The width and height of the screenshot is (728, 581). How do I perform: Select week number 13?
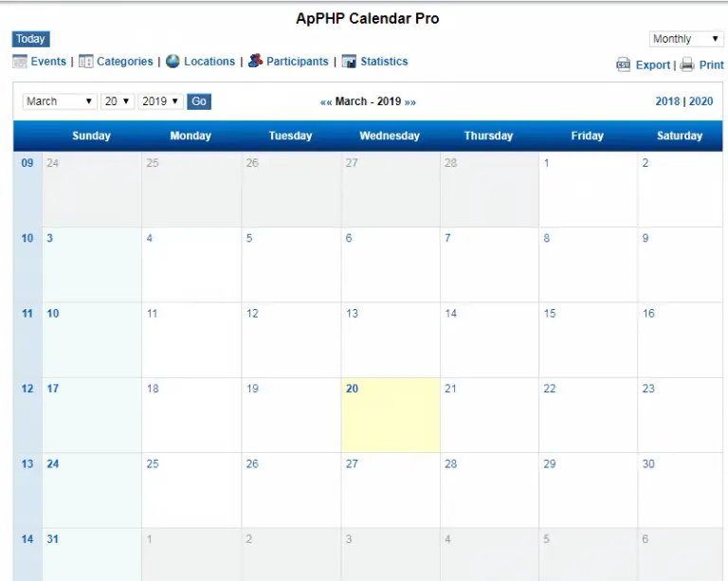27,463
